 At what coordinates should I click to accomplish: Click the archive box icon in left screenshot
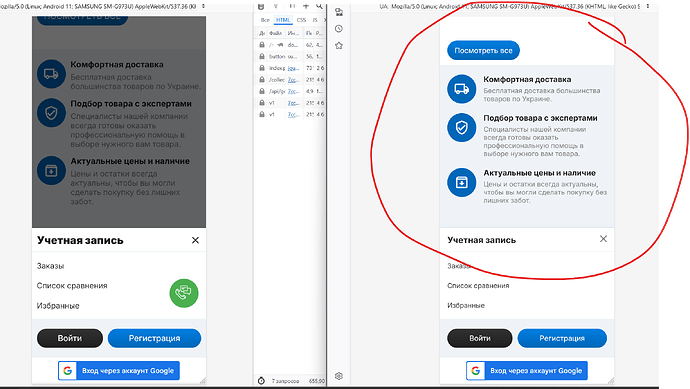point(51,170)
